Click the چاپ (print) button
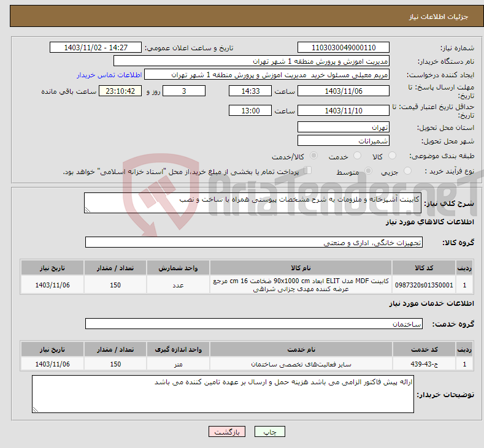This screenshot has height=448, width=484. (x=269, y=431)
